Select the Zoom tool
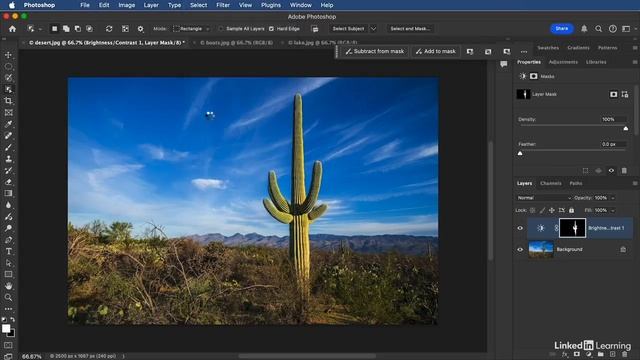The height and width of the screenshot is (360, 640). [8, 298]
